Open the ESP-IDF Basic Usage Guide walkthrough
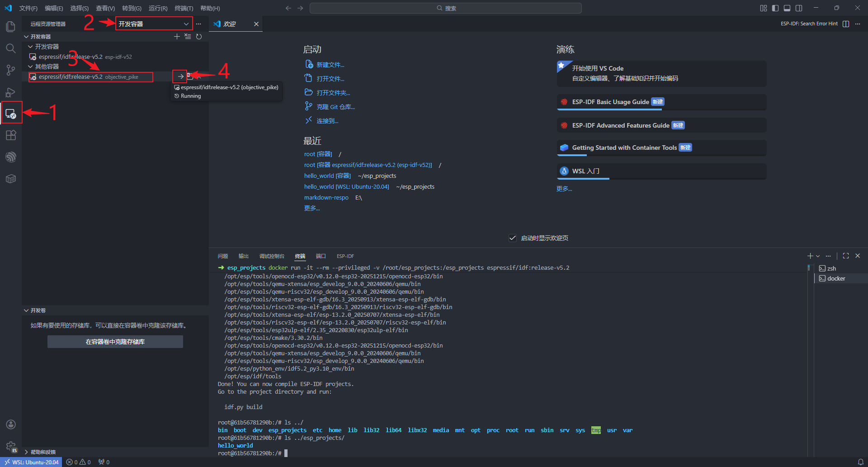 (661, 102)
